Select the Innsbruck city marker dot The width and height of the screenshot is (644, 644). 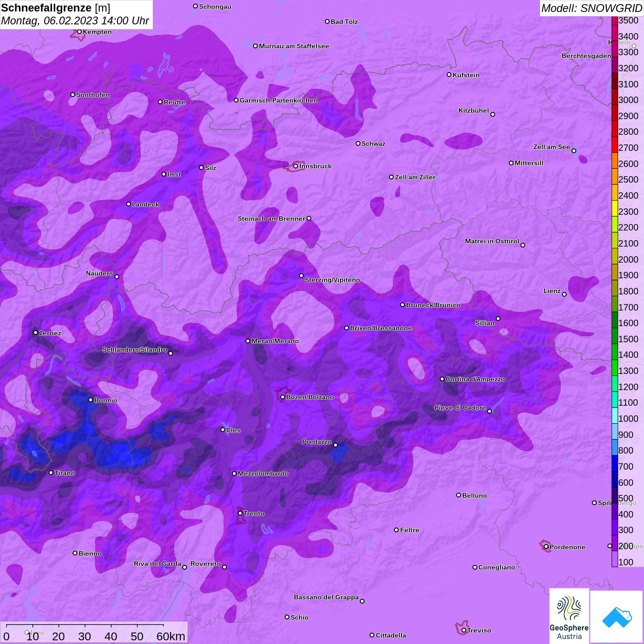(295, 166)
